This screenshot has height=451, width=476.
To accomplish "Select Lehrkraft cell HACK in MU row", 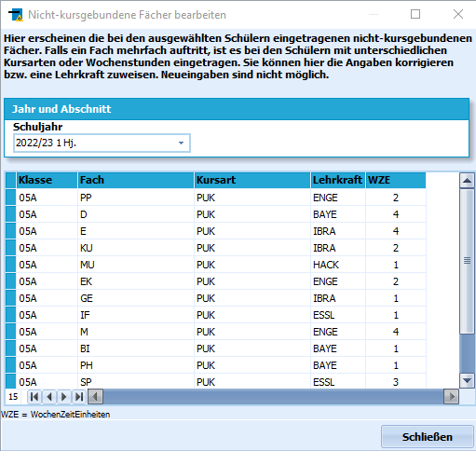I will tap(338, 265).
